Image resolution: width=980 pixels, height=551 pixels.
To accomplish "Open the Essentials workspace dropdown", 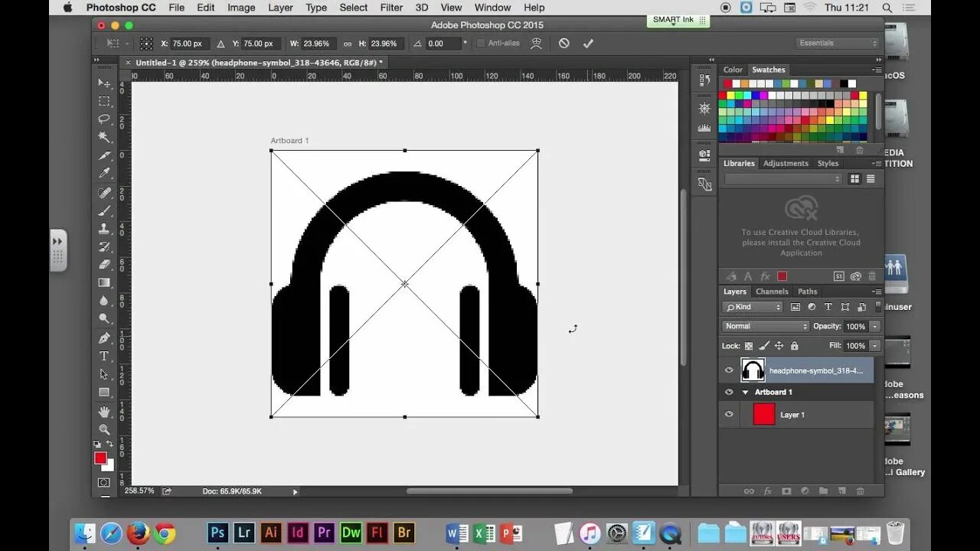I will coord(838,43).
